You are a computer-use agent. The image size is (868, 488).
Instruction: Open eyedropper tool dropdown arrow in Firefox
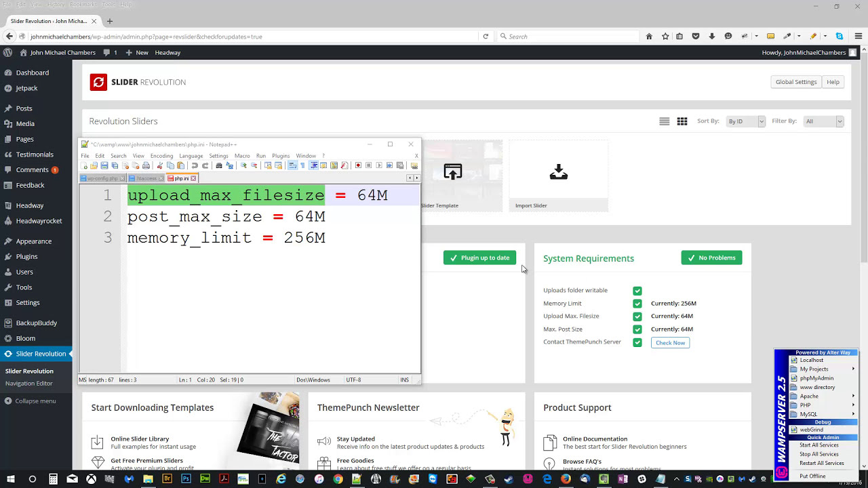click(798, 37)
